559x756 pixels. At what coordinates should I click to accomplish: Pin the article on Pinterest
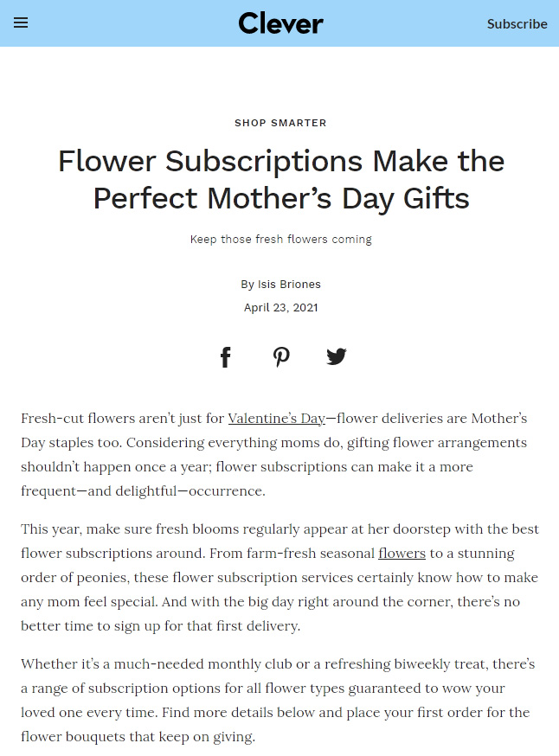pyautogui.click(x=281, y=356)
